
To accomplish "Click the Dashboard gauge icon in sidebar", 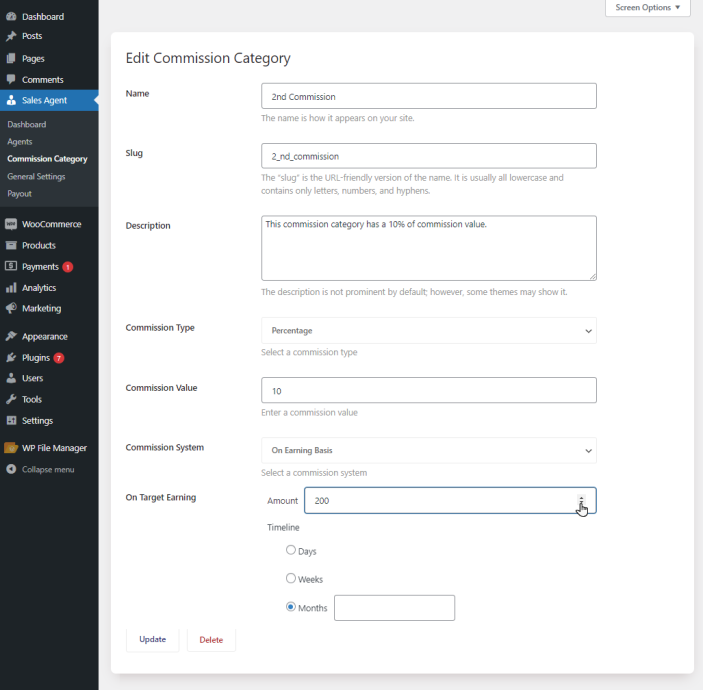I will pyautogui.click(x=11, y=17).
